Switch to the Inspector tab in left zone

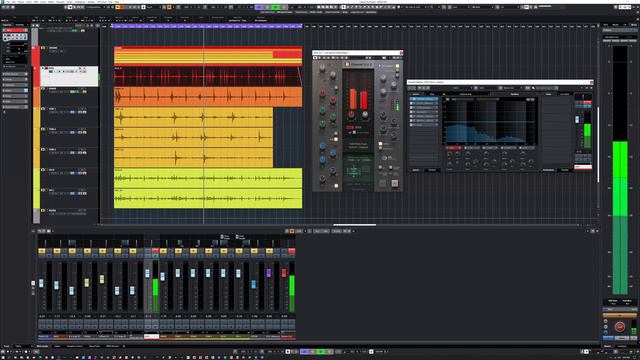click(7, 25)
